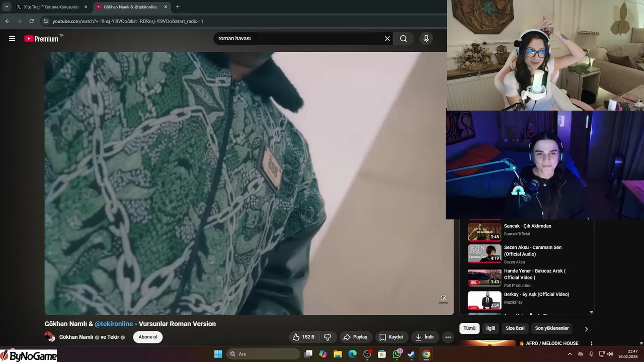Download the video with İndir
The width and height of the screenshot is (644, 362).
[x=425, y=337]
